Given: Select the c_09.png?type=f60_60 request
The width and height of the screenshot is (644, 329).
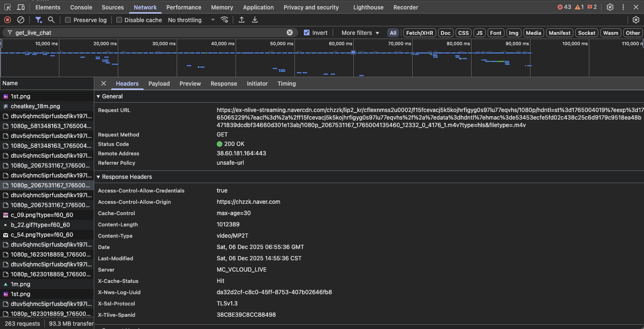Looking at the screenshot, I should [x=47, y=215].
